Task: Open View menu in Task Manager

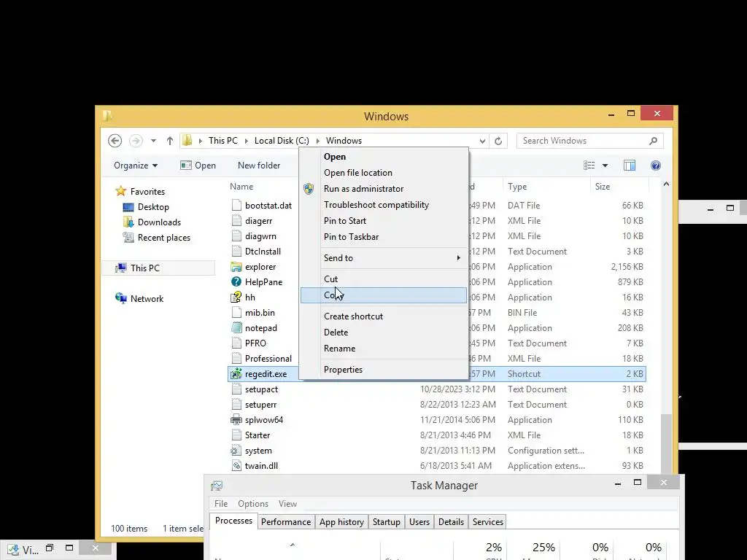Action: click(x=287, y=504)
